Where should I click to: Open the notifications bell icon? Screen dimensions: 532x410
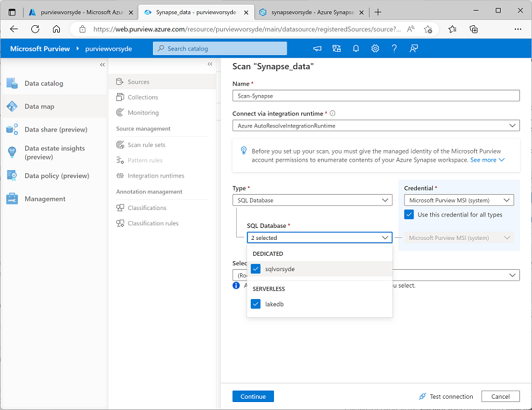pos(356,49)
